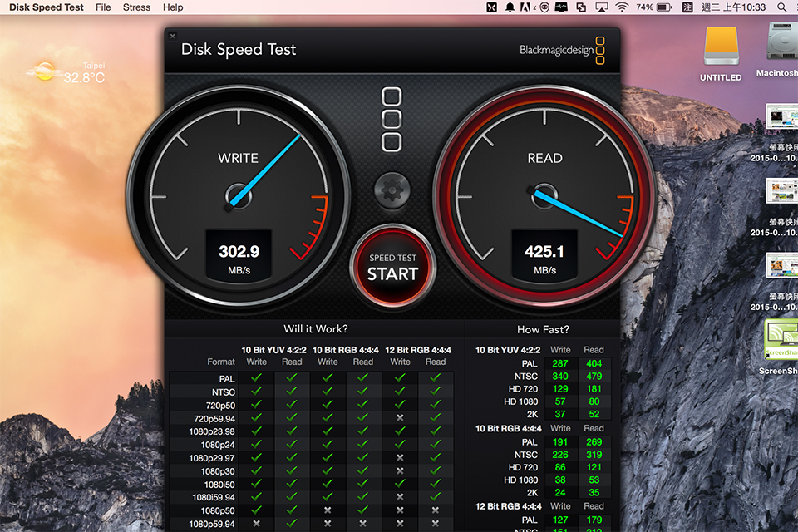Open the input method switcher in menu bar
This screenshot has width=798, height=532.
pyautogui.click(x=687, y=7)
